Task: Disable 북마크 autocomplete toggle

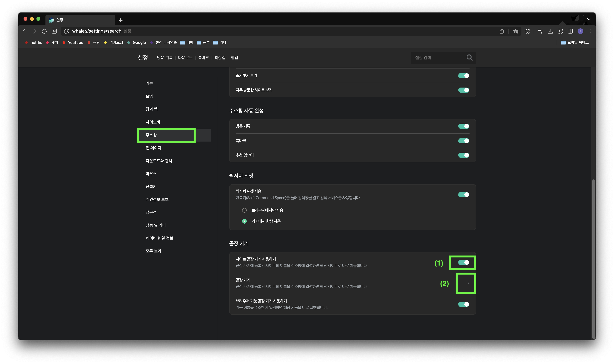Action: point(463,141)
